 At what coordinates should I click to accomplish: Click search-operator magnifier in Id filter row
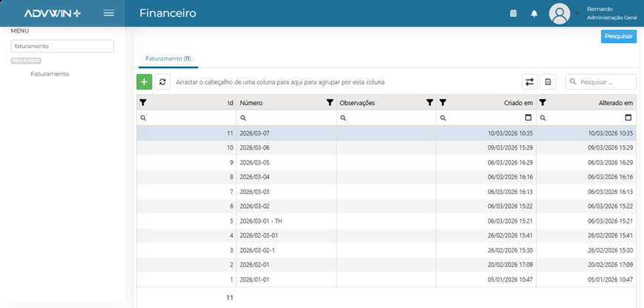click(x=143, y=118)
